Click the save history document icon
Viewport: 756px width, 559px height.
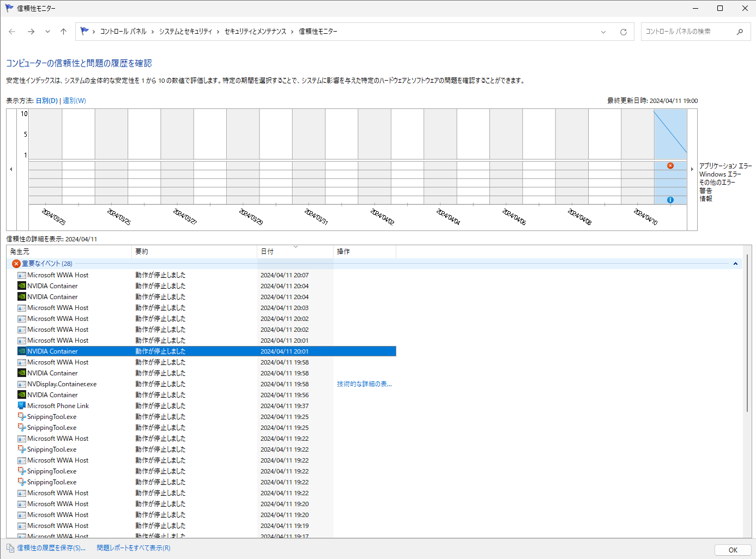coord(10,548)
